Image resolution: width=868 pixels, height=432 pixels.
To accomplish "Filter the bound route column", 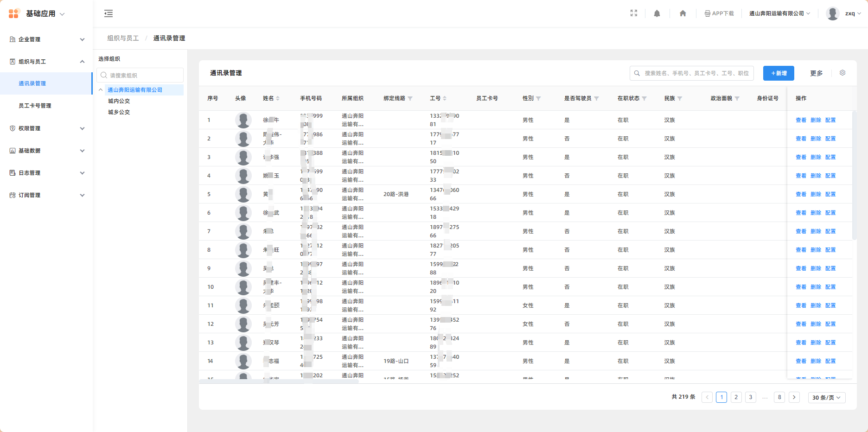I will [410, 99].
